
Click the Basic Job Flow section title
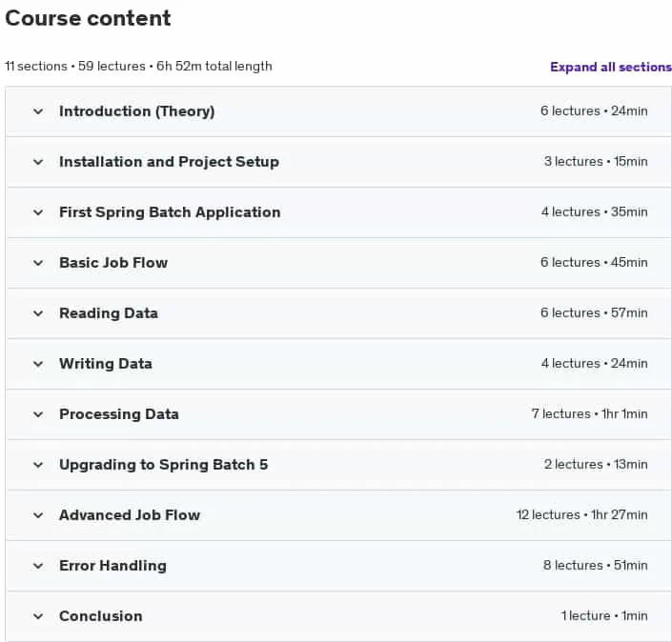[x=113, y=263]
